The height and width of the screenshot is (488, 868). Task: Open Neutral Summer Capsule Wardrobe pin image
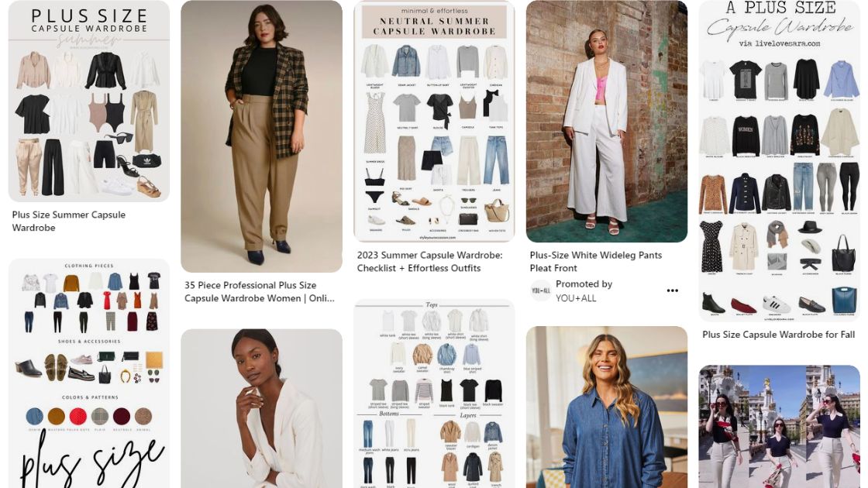coord(434,121)
